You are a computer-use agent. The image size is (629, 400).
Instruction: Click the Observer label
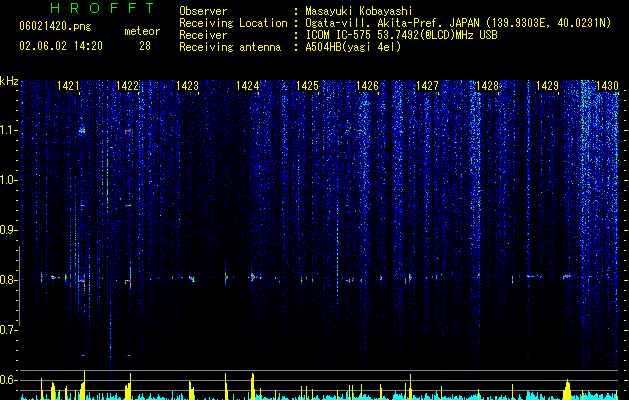pyautogui.click(x=203, y=11)
